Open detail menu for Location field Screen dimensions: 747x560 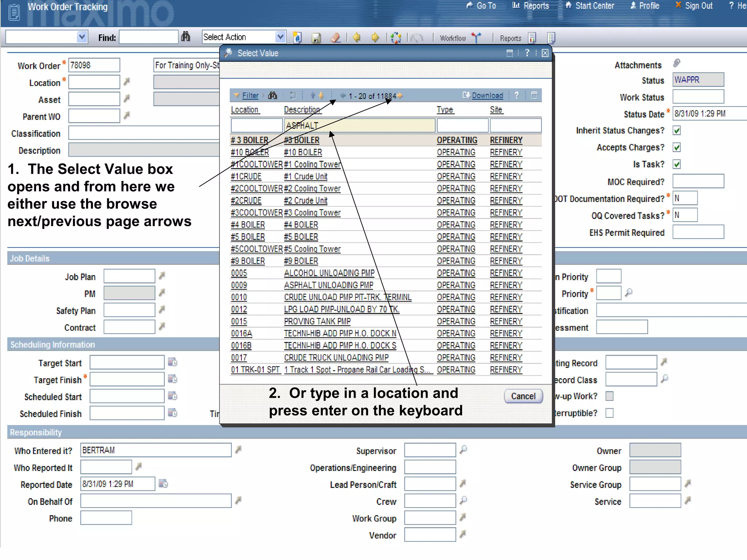pyautogui.click(x=127, y=82)
